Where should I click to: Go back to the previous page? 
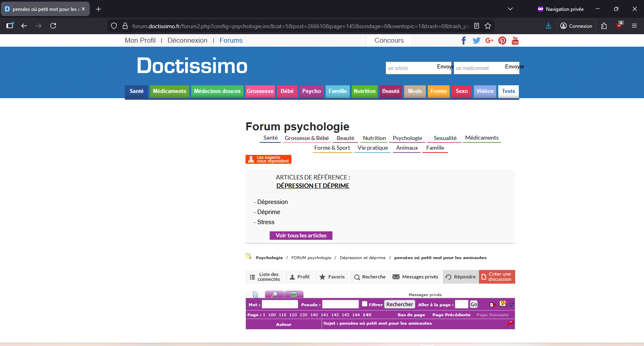[x=24, y=26]
